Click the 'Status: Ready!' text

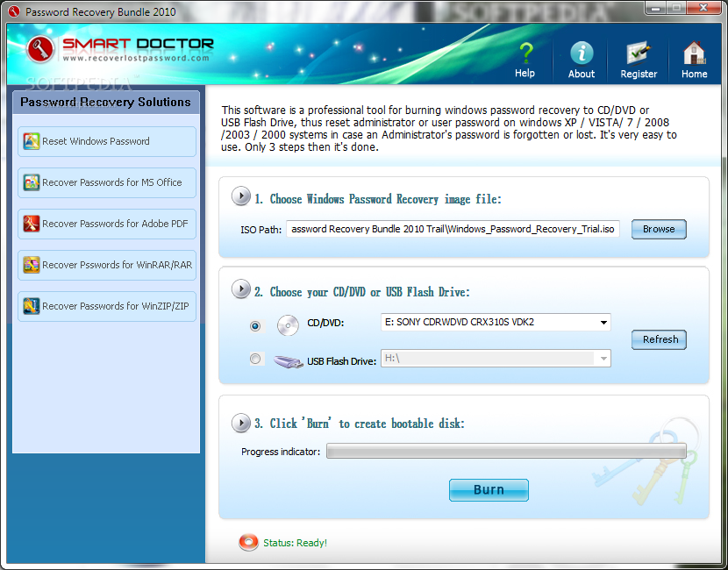[296, 543]
